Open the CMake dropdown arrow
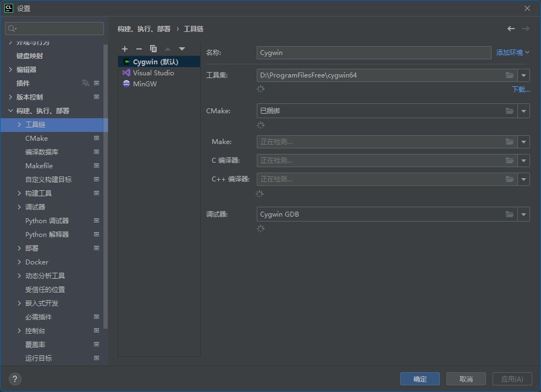Viewport: 541px width, 392px height. click(524, 111)
